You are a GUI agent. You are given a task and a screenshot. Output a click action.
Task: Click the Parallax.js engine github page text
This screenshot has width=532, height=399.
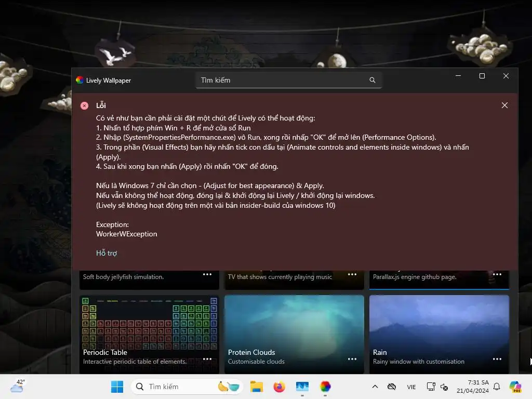click(415, 277)
